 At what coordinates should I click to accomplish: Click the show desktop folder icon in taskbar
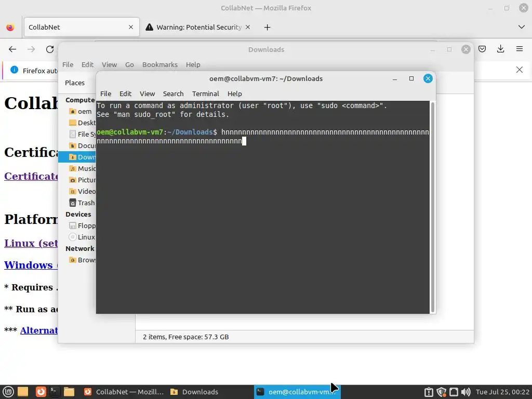coord(23,392)
